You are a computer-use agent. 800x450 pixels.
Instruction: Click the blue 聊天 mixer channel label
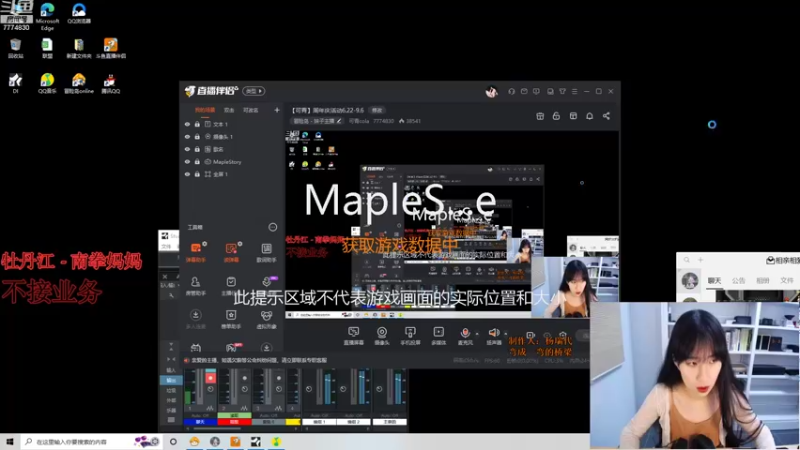tap(200, 422)
